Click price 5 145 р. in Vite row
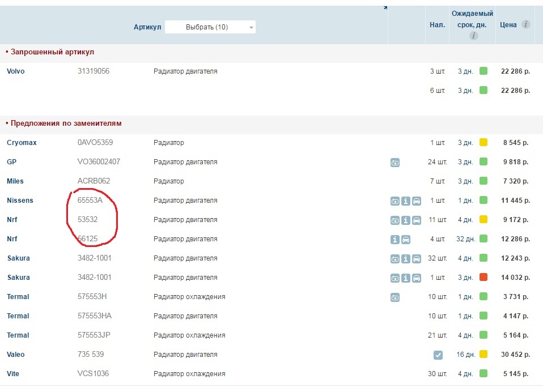 click(x=516, y=374)
